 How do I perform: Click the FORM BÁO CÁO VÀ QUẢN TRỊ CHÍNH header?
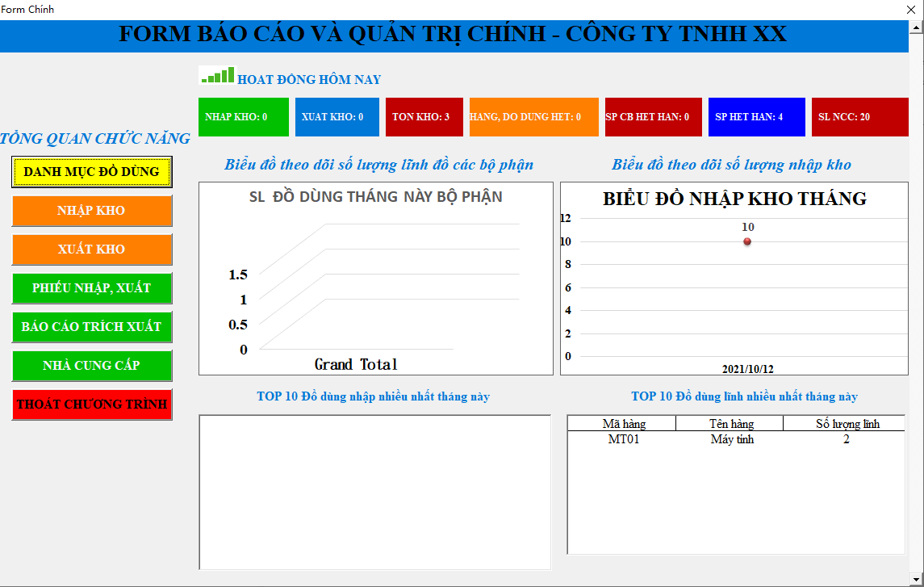(x=453, y=34)
